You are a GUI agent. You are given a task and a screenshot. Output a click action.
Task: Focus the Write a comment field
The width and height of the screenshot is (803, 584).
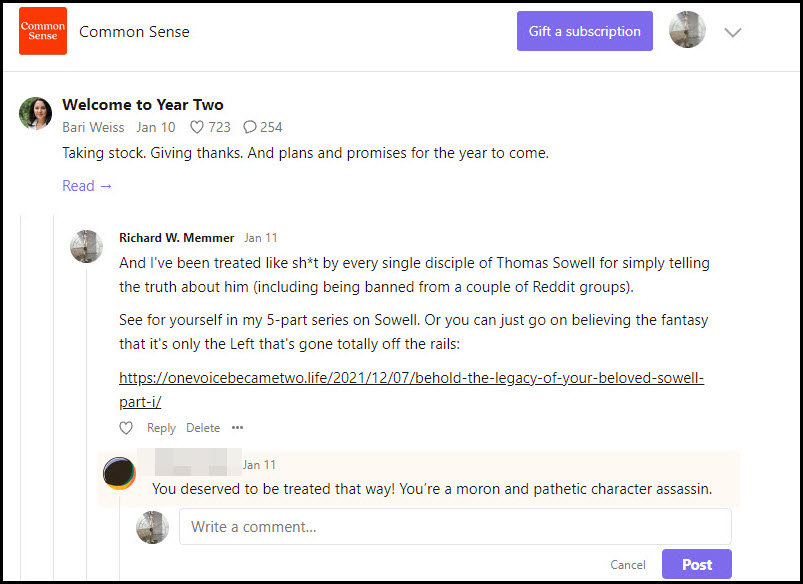[x=455, y=527]
